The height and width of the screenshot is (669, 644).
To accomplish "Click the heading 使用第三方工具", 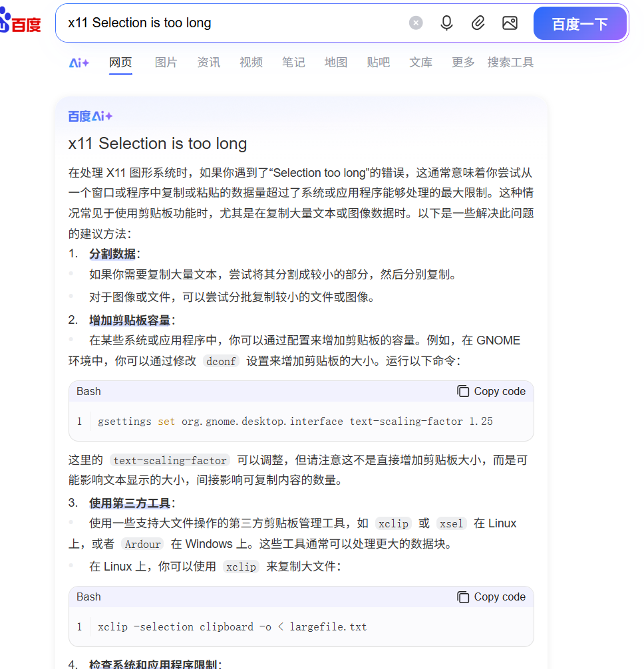I will [130, 503].
